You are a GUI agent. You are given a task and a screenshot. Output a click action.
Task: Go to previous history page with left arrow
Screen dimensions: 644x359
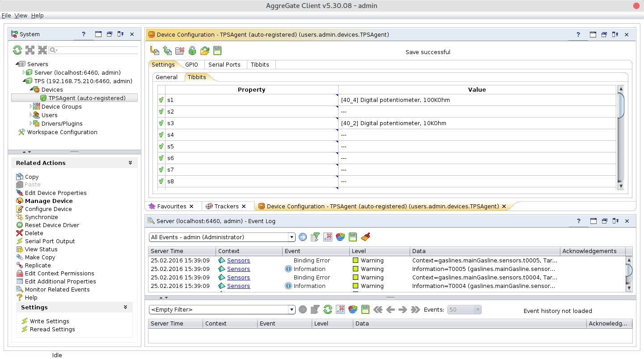point(390,309)
